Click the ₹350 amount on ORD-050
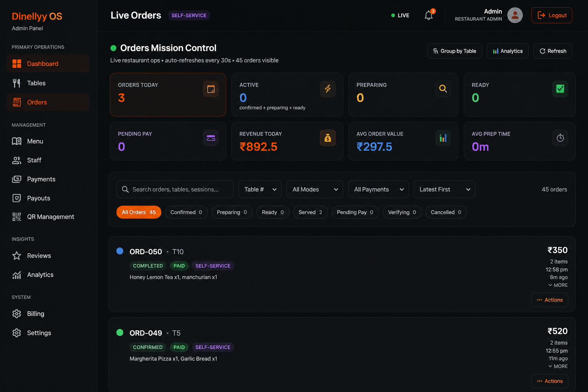Viewport: 588px width, 392px height. pyautogui.click(x=557, y=250)
